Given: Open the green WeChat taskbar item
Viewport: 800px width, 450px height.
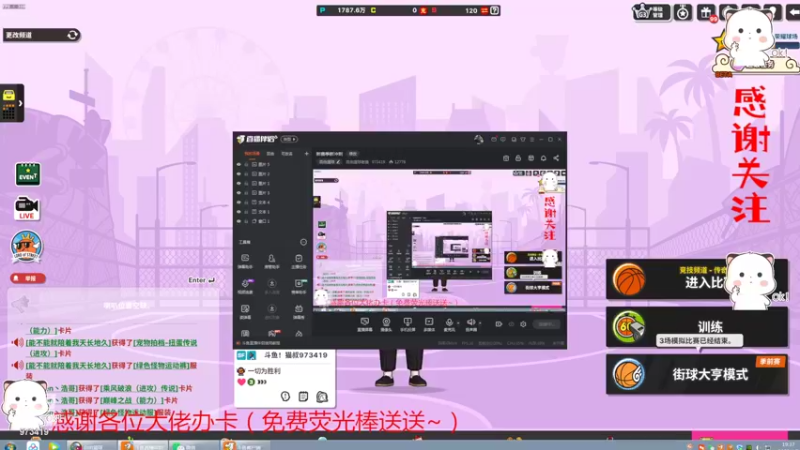Looking at the screenshot, I should tap(193, 446).
